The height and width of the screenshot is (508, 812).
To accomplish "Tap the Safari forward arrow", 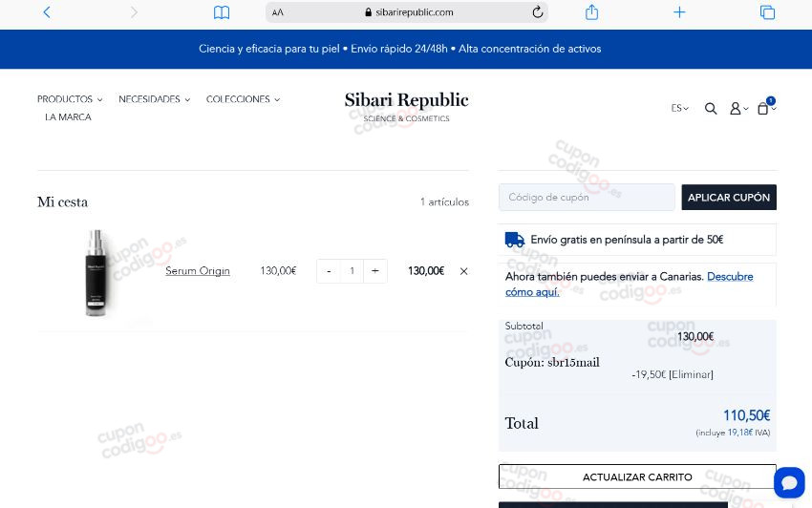I will tap(134, 11).
